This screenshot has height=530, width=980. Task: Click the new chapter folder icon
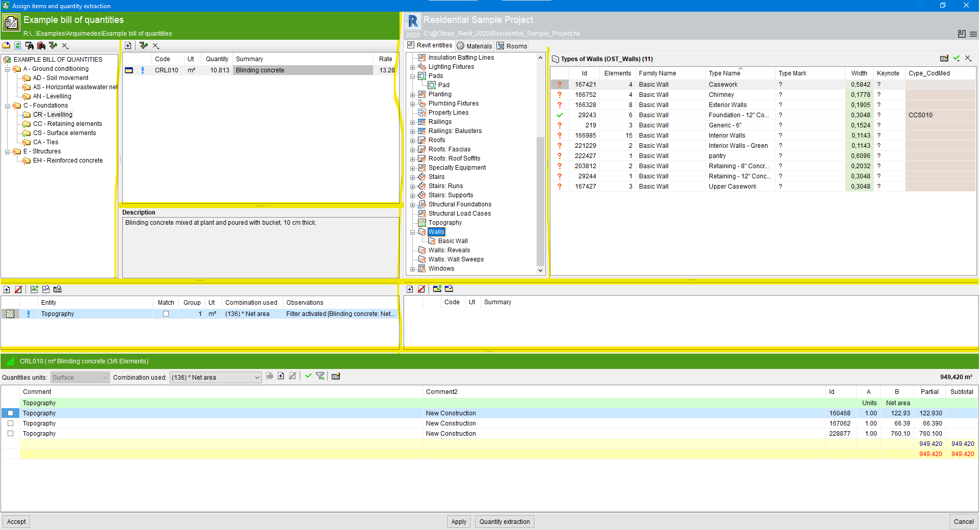pyautogui.click(x=6, y=45)
